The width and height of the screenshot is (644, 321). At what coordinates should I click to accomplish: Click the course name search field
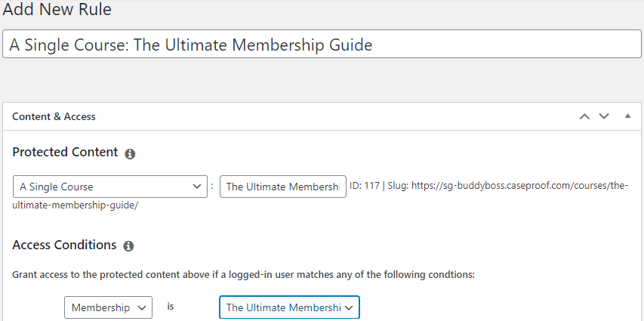tap(282, 187)
